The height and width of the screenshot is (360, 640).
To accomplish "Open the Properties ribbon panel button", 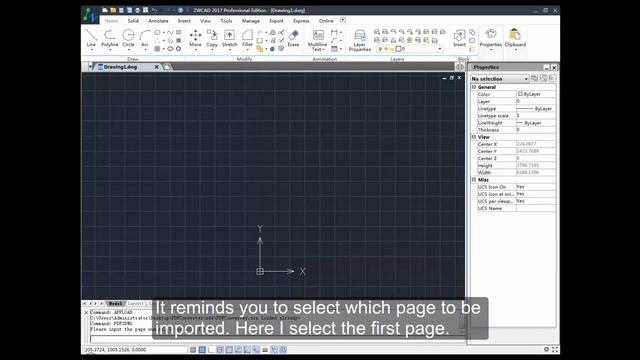I will point(491,38).
